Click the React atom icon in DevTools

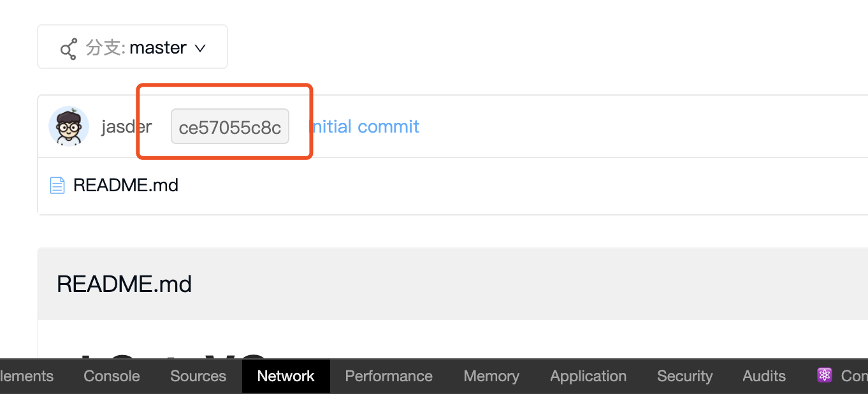pos(825,376)
